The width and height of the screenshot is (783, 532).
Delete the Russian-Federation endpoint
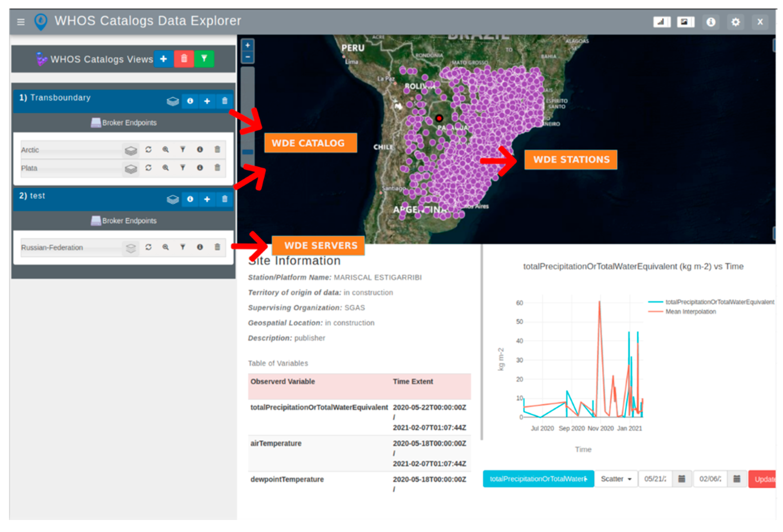click(x=217, y=247)
